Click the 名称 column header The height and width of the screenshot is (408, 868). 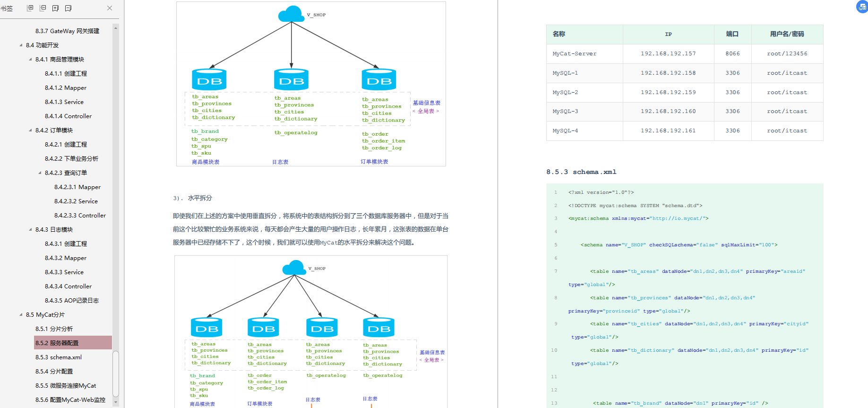tap(584, 34)
